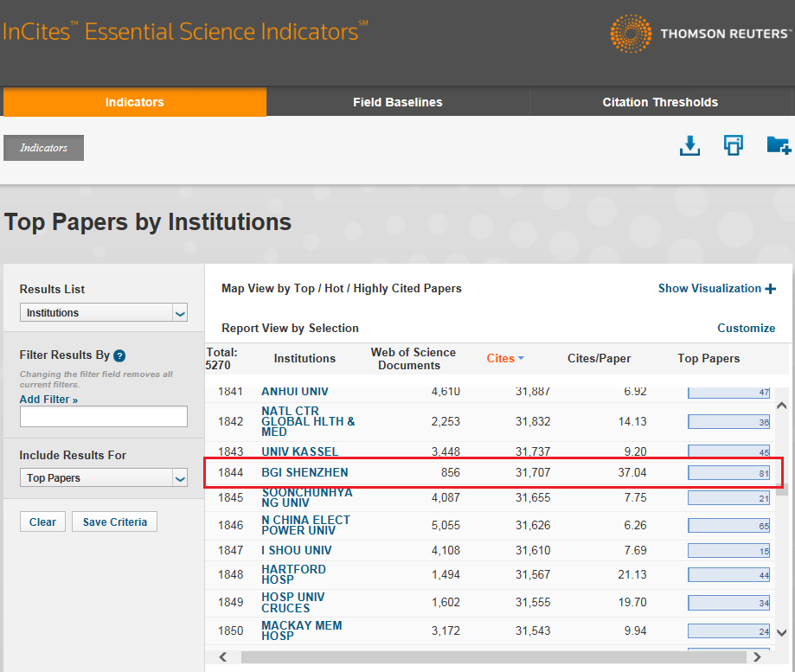
Task: Click N CHINA ELECT POWER top papers bar 65
Action: [x=728, y=526]
